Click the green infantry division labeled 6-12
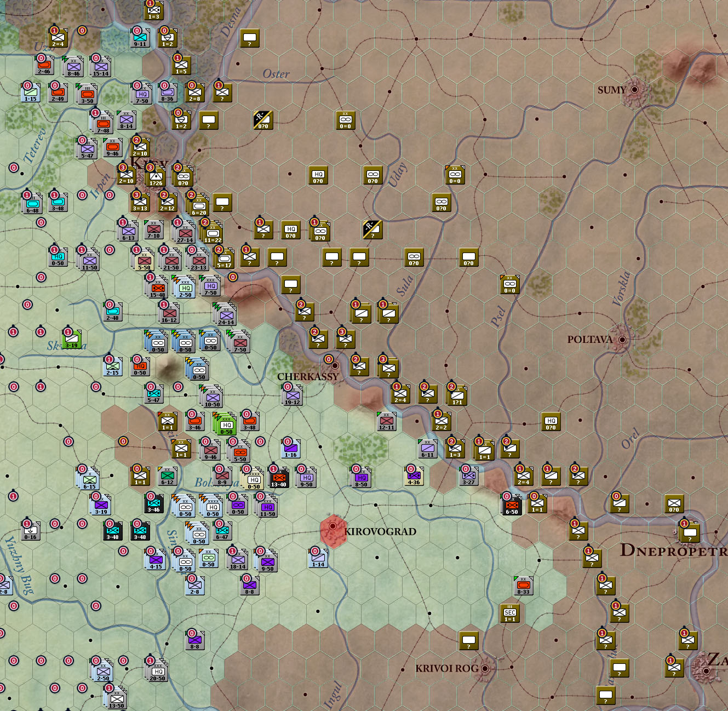728x711 pixels. click(168, 476)
